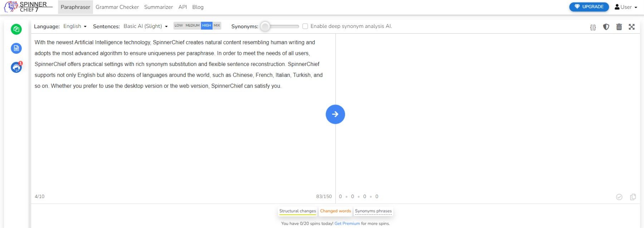Click the Language: label
644x228 pixels.
47,27
